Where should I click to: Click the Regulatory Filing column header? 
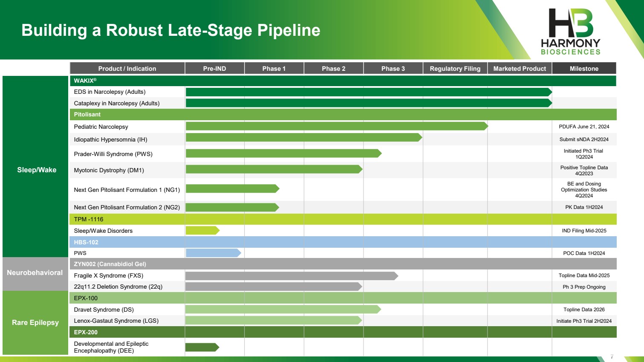[455, 69]
